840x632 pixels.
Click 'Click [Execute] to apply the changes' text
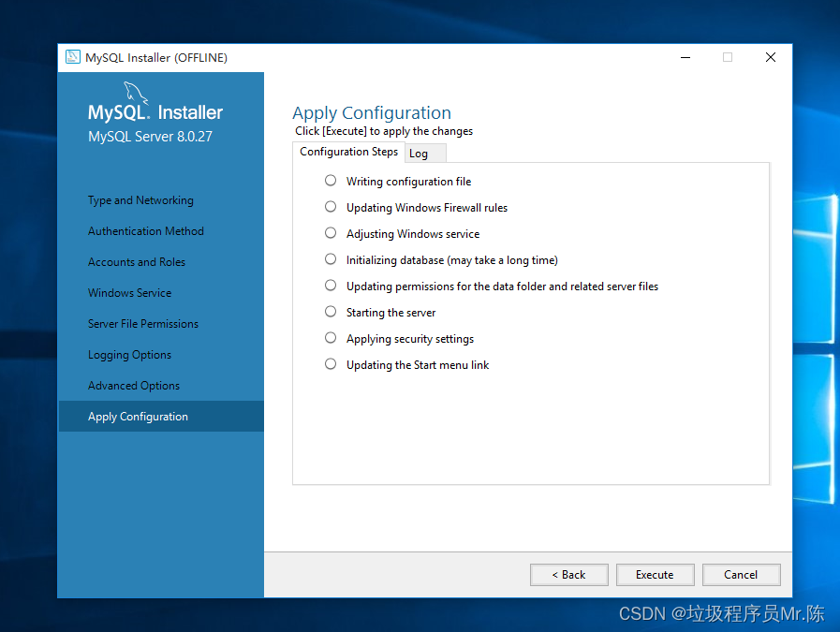point(384,131)
